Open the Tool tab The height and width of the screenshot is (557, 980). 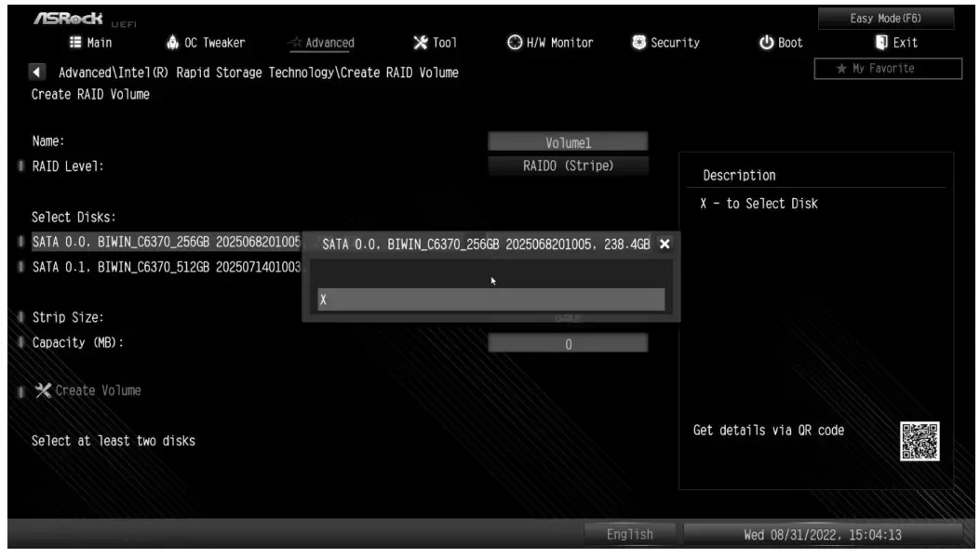tap(435, 43)
